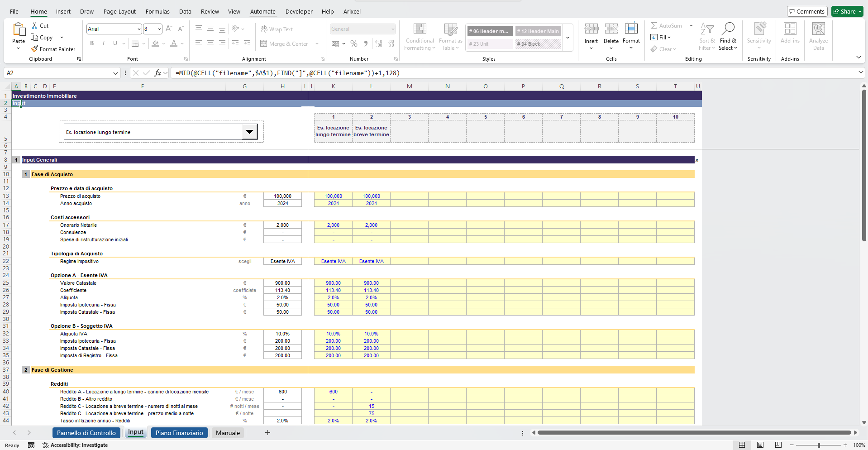The height and width of the screenshot is (450, 868).
Task: Switch to the Formulas ribbon tab
Action: coord(157,11)
